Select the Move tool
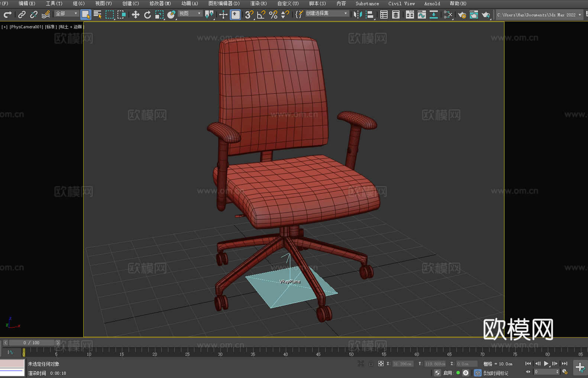This screenshot has width=588, height=378. coord(136,14)
